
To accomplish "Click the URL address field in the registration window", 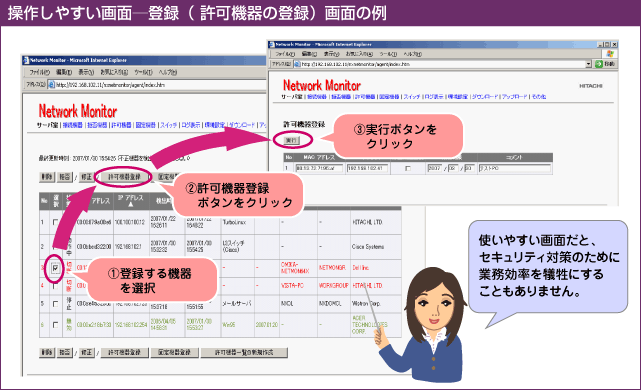I will click(443, 64).
